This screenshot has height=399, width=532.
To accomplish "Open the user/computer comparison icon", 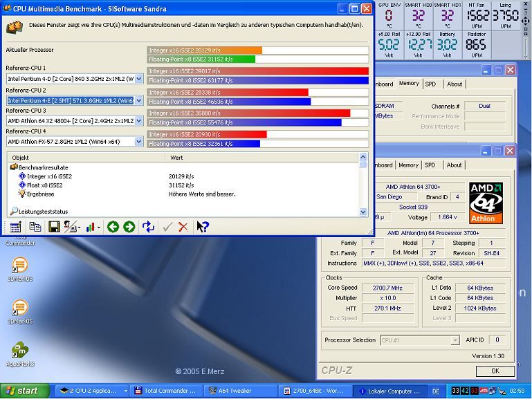I will tap(70, 227).
